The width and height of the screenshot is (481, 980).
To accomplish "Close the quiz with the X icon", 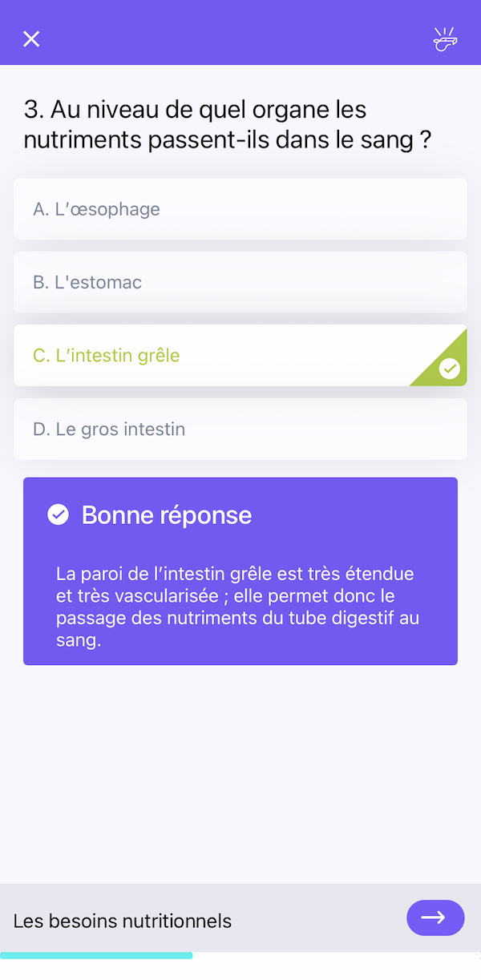I will pyautogui.click(x=31, y=39).
